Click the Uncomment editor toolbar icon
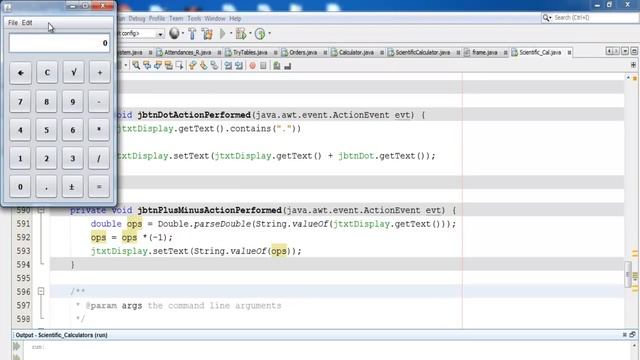This screenshot has width=640, height=360. [x=288, y=66]
